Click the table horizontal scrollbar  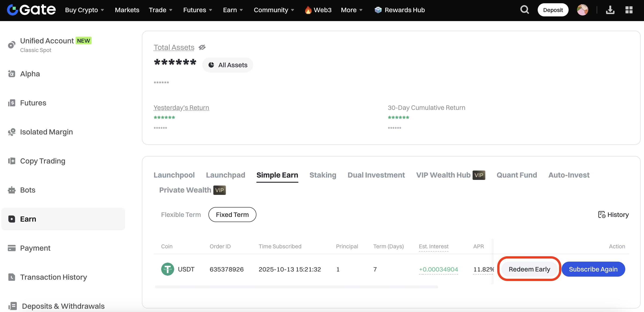pos(296,287)
